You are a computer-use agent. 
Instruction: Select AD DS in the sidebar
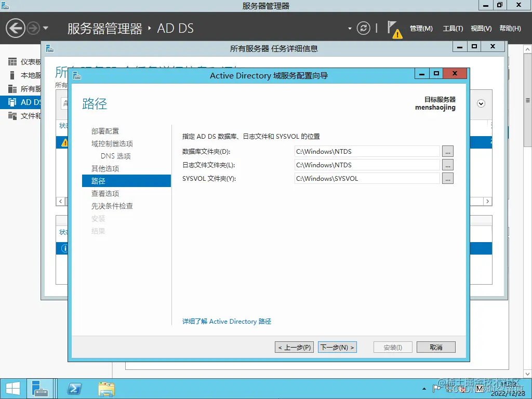pos(20,102)
